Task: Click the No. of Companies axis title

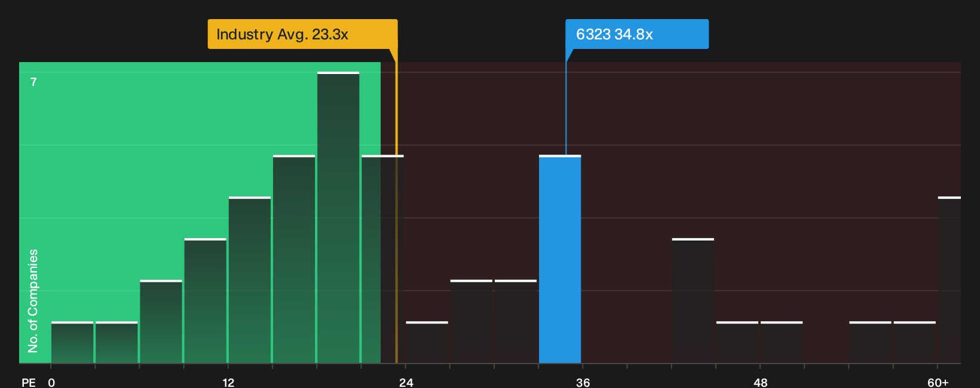Action: tap(33, 301)
